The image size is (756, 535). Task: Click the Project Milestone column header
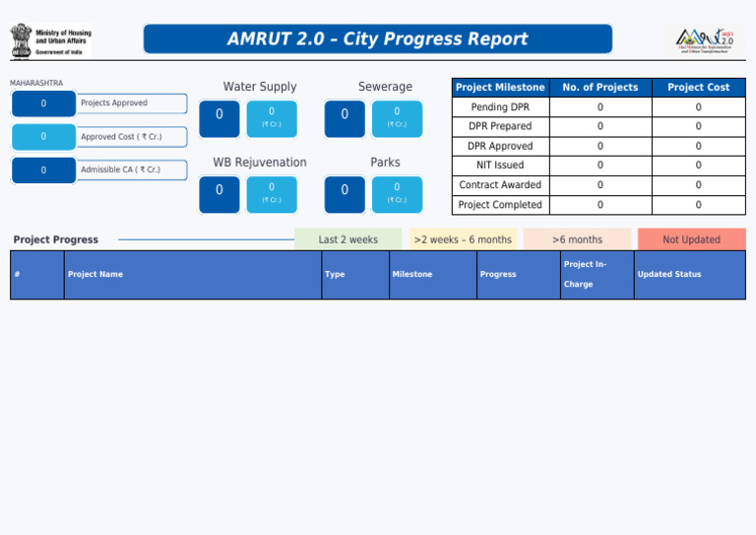click(500, 88)
